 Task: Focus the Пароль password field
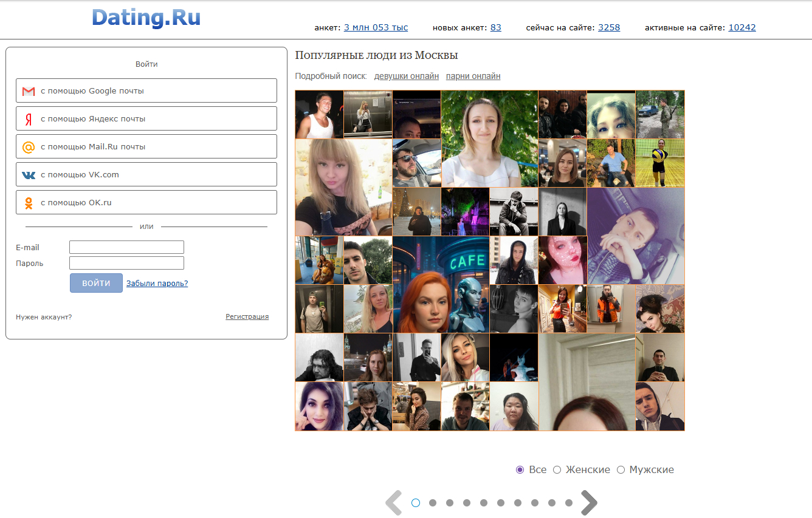(x=126, y=263)
